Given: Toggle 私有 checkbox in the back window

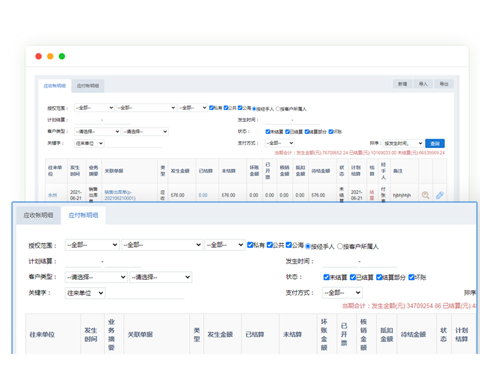Looking at the screenshot, I should pos(211,108).
